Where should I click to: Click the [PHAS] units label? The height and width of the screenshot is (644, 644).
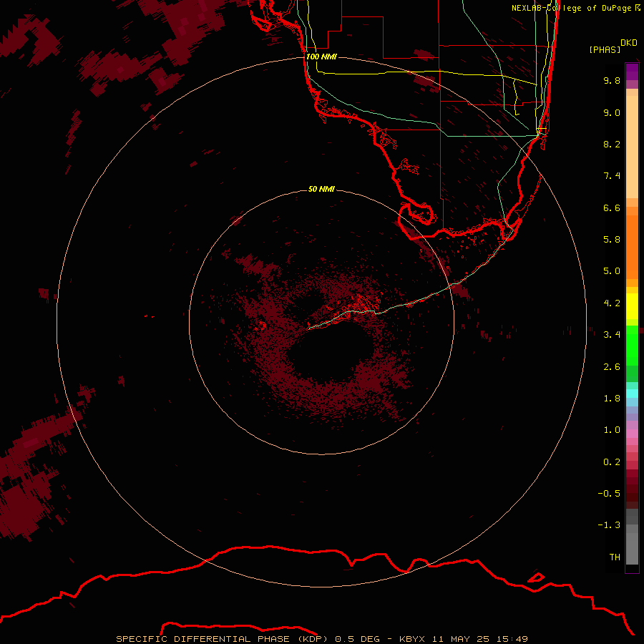click(605, 49)
